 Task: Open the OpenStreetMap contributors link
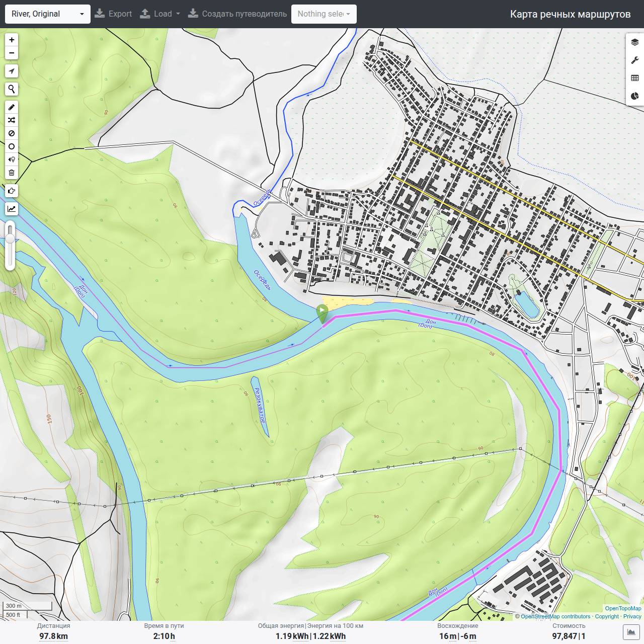[x=555, y=616]
